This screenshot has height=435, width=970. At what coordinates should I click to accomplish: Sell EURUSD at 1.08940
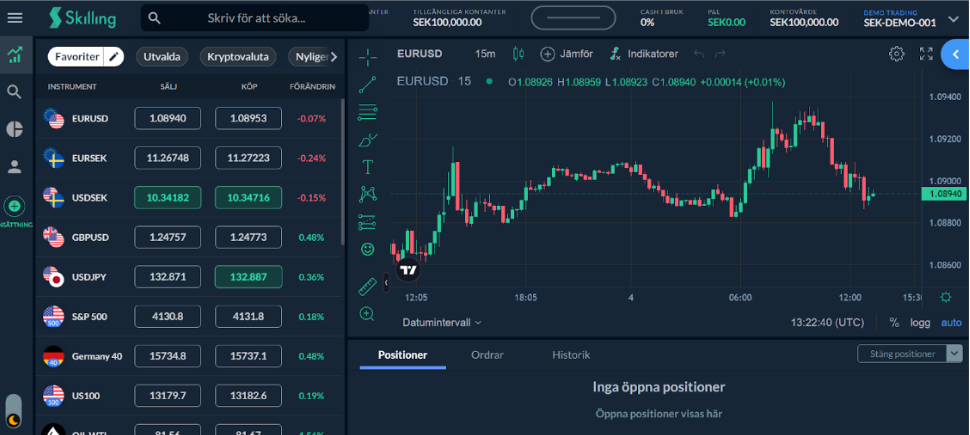coord(168,118)
